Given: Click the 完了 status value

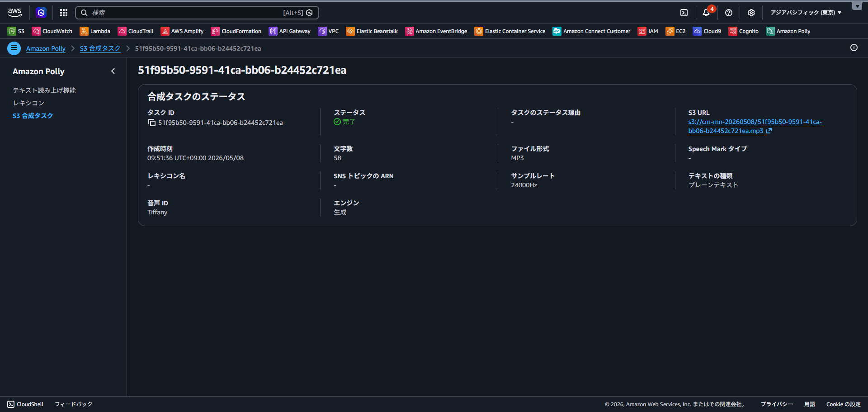Looking at the screenshot, I should tap(344, 122).
